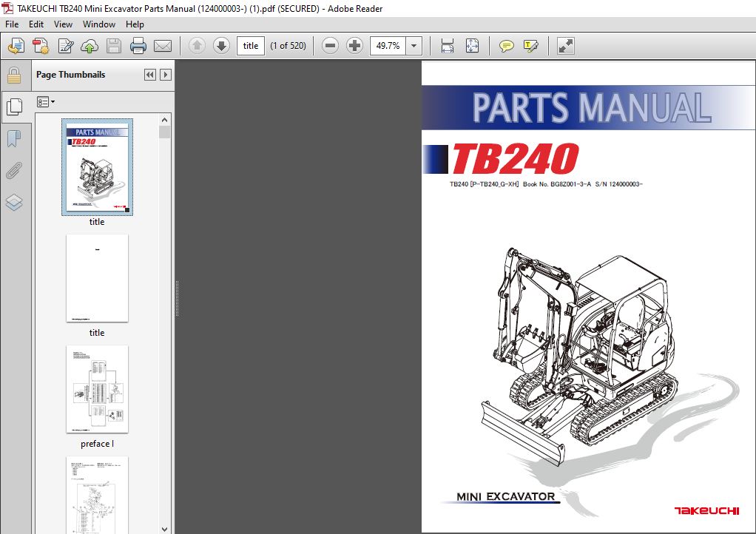Open the Attachments paperclip pane
This screenshot has width=756, height=534.
14,171
